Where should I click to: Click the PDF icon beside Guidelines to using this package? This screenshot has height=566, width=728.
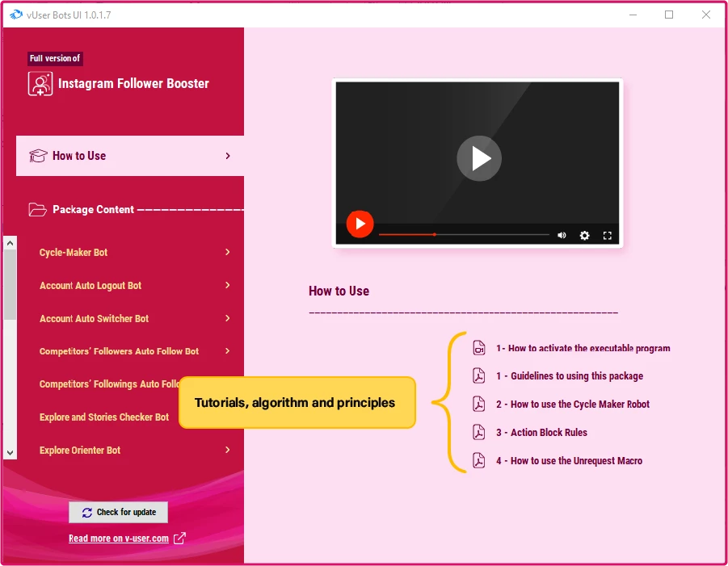[x=478, y=375]
